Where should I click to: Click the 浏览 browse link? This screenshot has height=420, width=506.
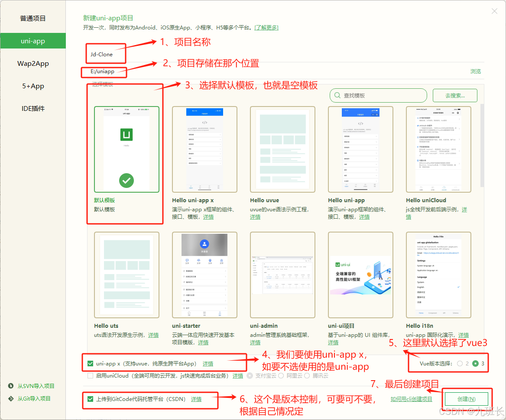point(475,71)
